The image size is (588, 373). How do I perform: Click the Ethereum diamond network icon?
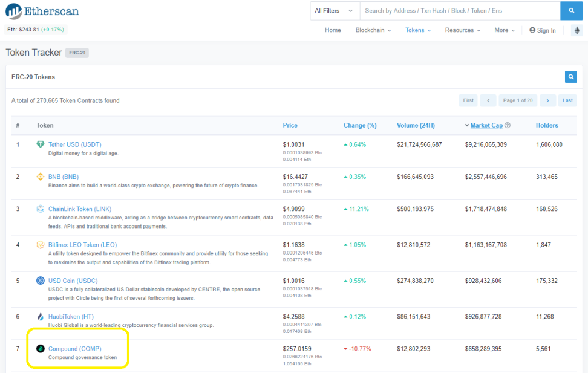[577, 30]
